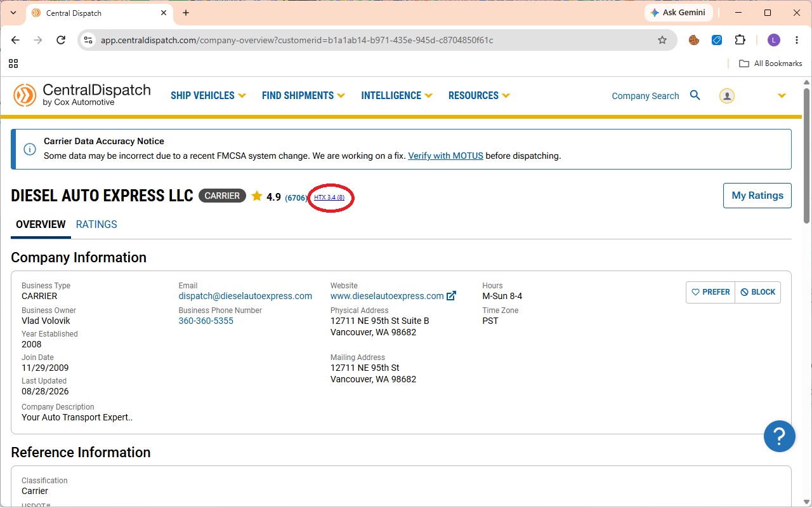Screen dimensions: 812x508
Task: Click the Reference Information heading
Action: point(81,452)
